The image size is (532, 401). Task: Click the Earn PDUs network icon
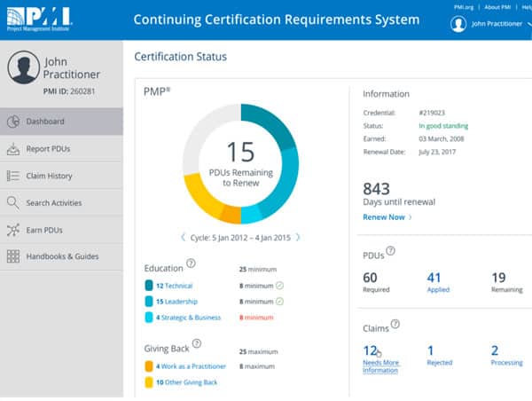coord(13,230)
